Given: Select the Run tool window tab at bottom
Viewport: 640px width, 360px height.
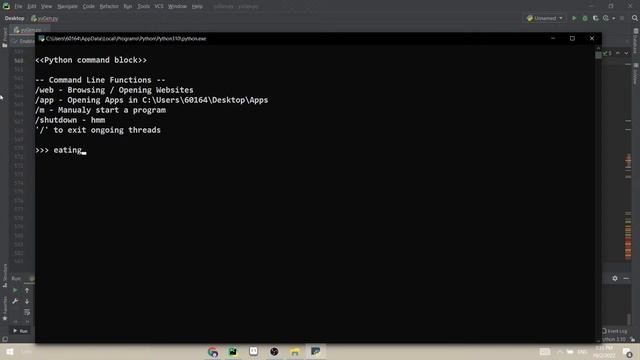Looking at the screenshot, I should (x=20, y=331).
